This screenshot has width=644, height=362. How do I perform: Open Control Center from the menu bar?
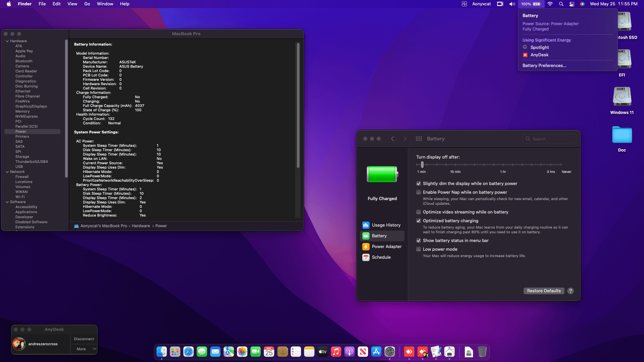(572, 4)
